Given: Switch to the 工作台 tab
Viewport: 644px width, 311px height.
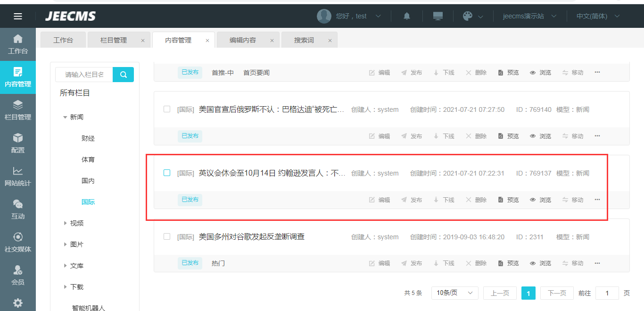Looking at the screenshot, I should pos(63,40).
